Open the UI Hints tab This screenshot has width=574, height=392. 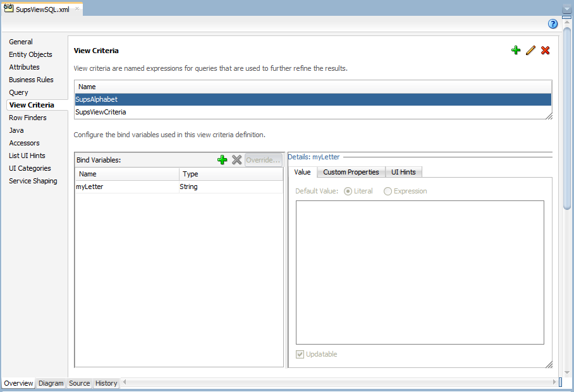(403, 172)
